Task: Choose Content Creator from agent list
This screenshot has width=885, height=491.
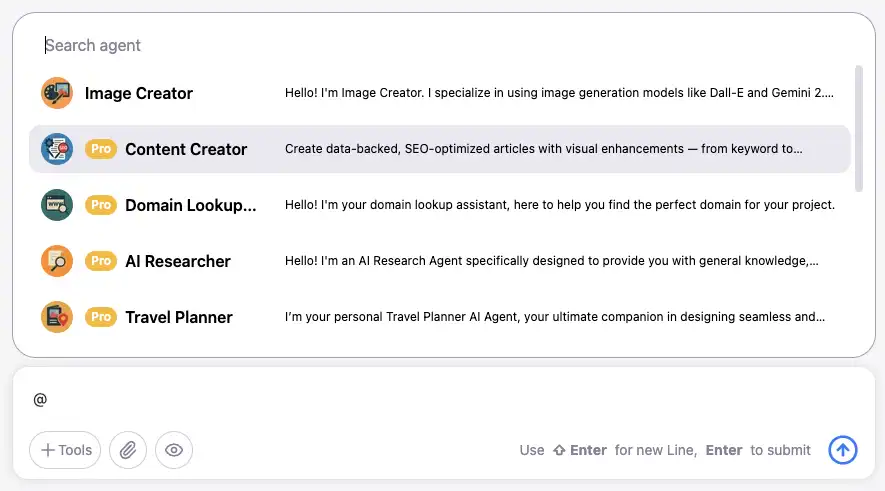Action: click(186, 149)
